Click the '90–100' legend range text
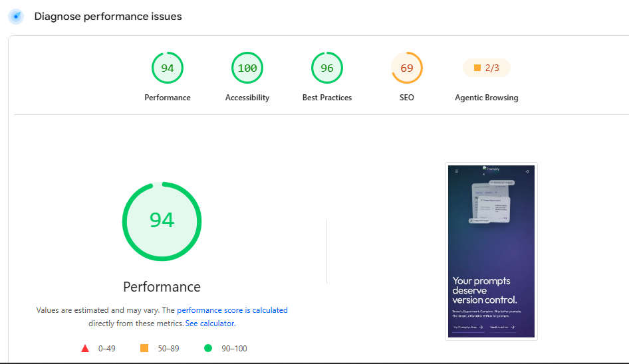This screenshot has width=629, height=364. click(x=234, y=348)
